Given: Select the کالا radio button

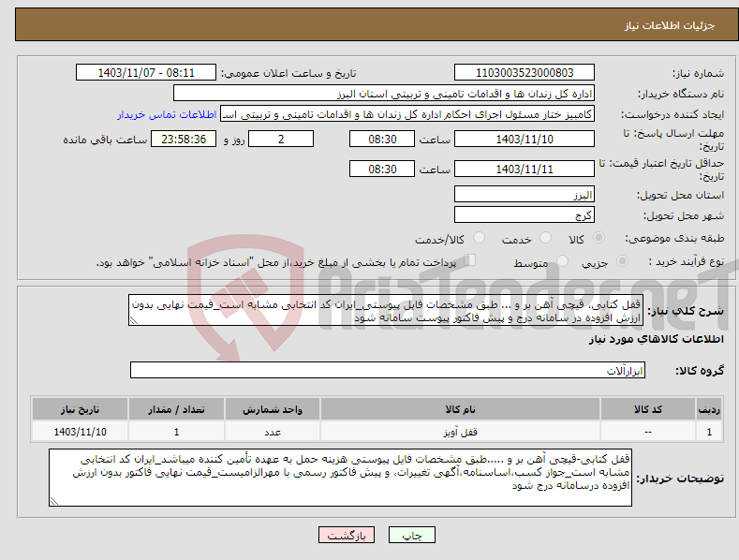Looking at the screenshot, I should click(599, 238).
